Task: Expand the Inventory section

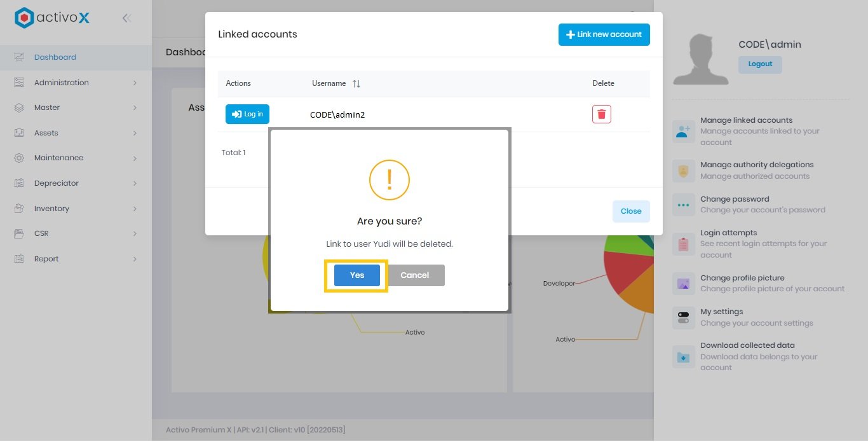Action: 134,208
